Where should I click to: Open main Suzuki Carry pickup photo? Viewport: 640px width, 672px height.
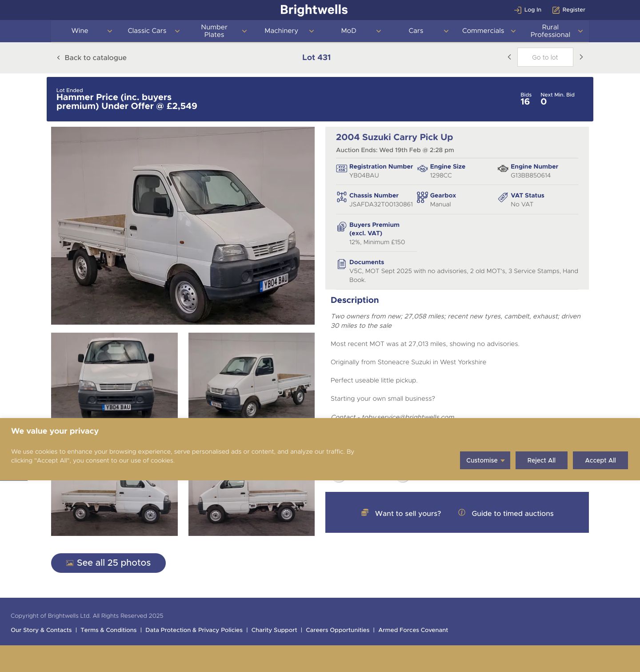[183, 225]
